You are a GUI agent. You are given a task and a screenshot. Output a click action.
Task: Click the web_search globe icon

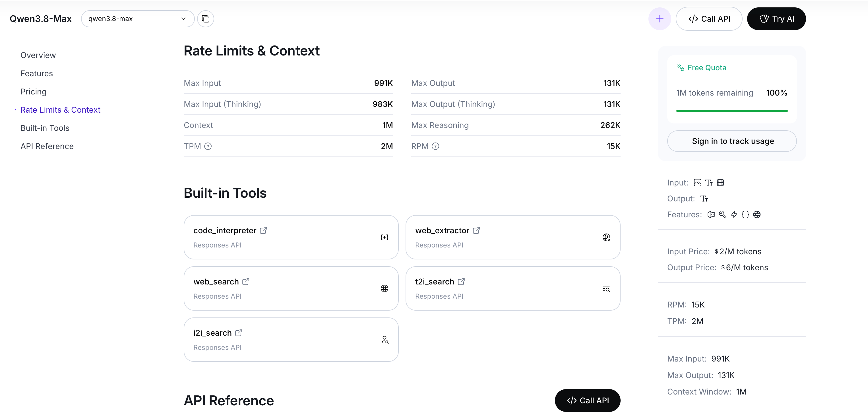pos(385,288)
